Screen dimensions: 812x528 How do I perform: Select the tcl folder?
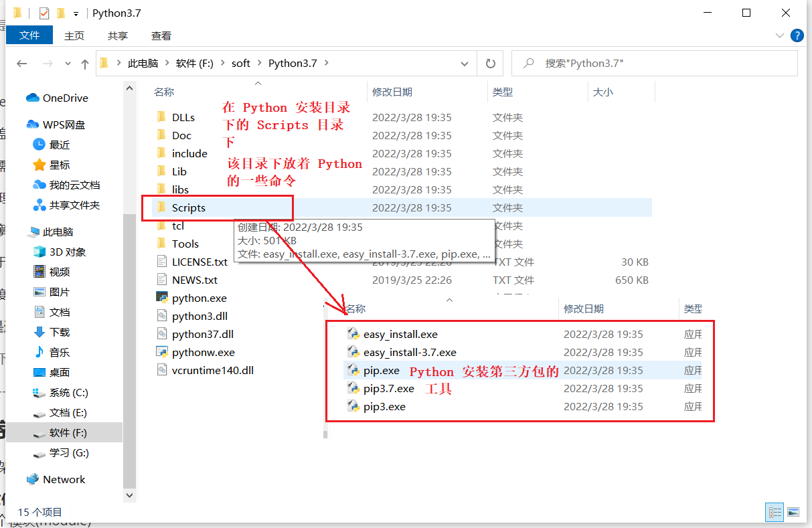pos(177,226)
